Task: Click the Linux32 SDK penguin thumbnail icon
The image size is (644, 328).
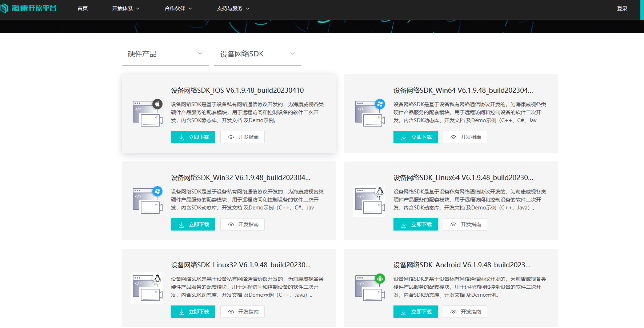Action: click(x=147, y=288)
